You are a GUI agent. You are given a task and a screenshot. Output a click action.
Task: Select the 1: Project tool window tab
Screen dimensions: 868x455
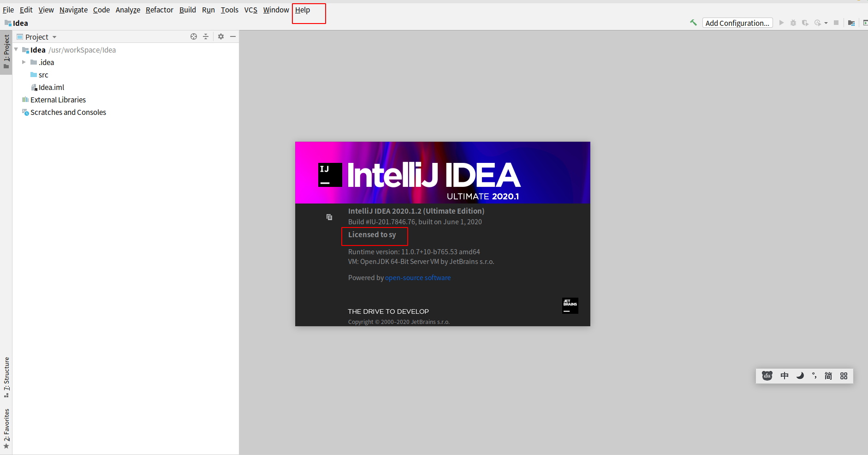click(6, 52)
